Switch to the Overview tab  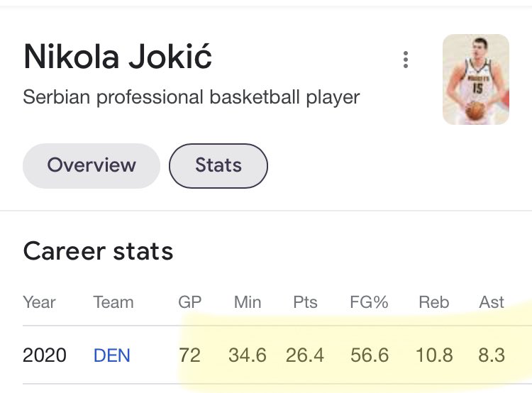[92, 165]
